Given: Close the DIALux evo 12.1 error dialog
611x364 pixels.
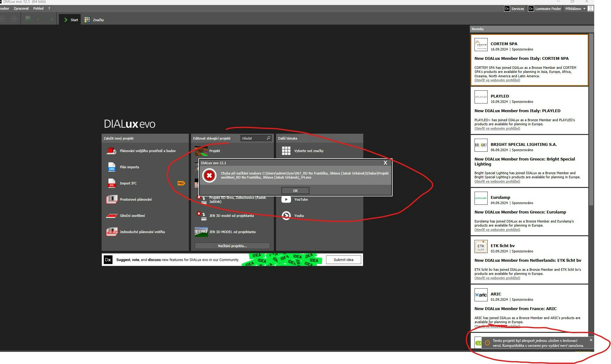Looking at the screenshot, I should (x=385, y=163).
